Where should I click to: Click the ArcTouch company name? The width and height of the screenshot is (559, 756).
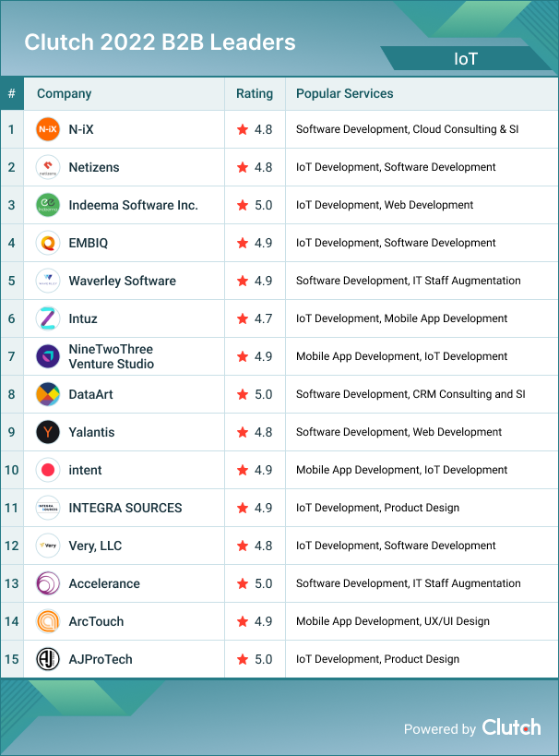click(96, 621)
